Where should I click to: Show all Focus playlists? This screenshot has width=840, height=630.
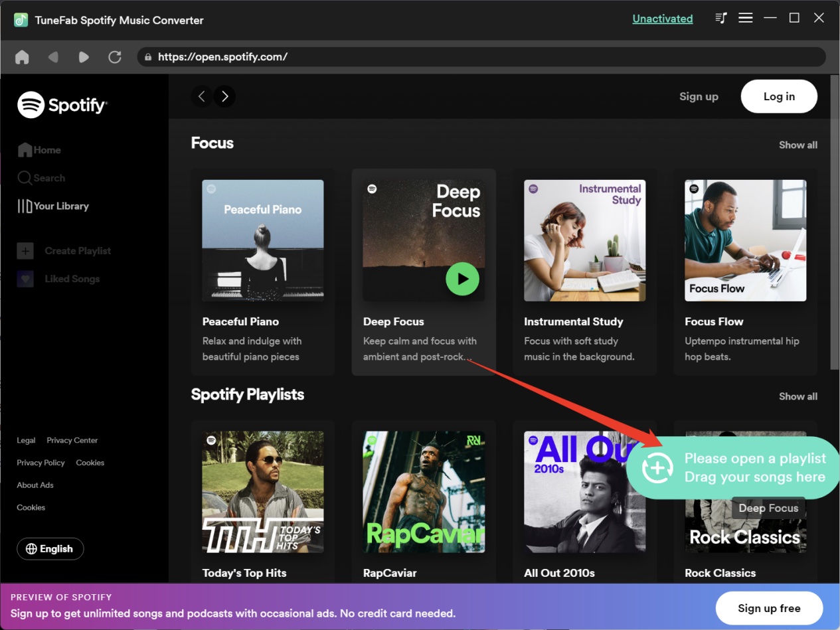pyautogui.click(x=798, y=145)
